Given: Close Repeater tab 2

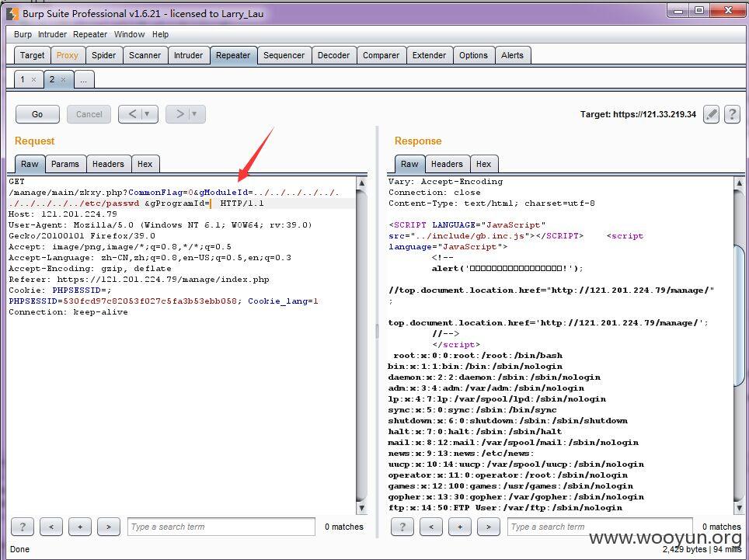Looking at the screenshot, I should [x=63, y=80].
